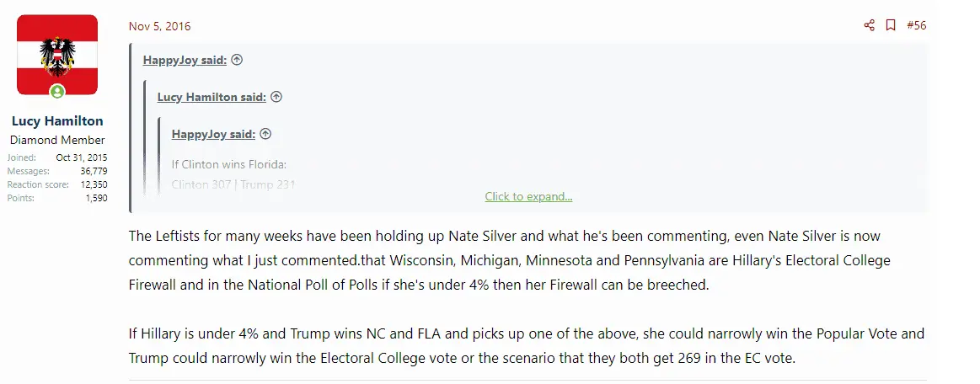Click the Joined date Oct 31, 2015
980x384 pixels.
coord(82,157)
